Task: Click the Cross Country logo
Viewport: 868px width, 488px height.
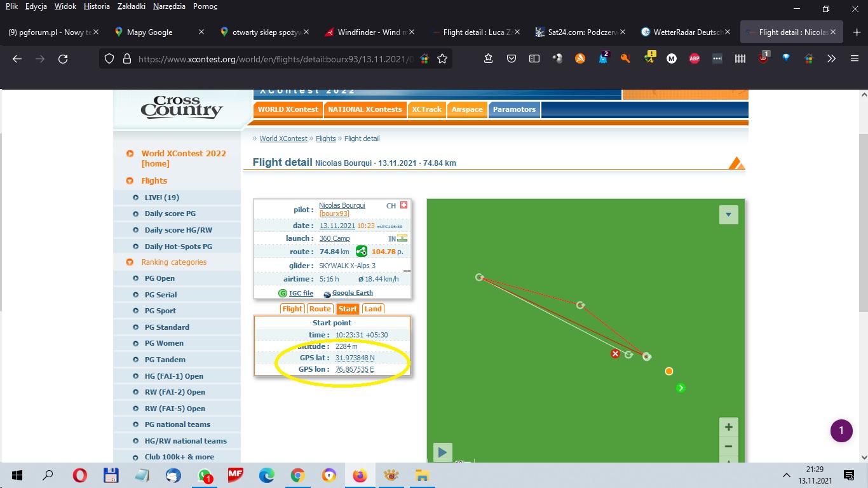Action: pyautogui.click(x=182, y=108)
